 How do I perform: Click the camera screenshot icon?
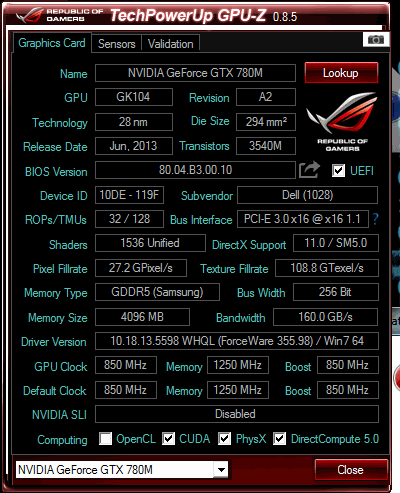click(x=376, y=40)
